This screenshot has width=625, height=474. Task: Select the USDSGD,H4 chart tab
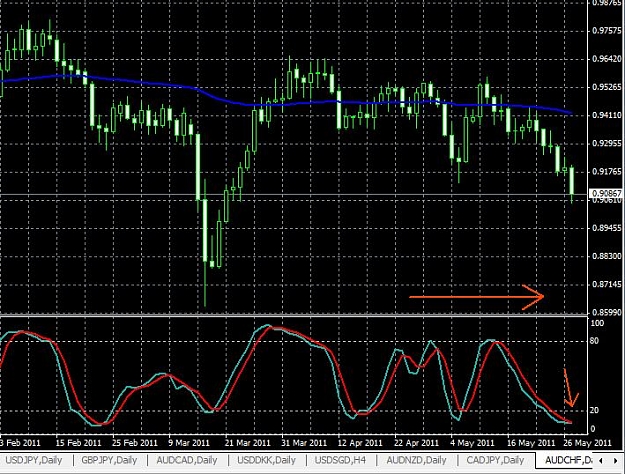(340, 460)
